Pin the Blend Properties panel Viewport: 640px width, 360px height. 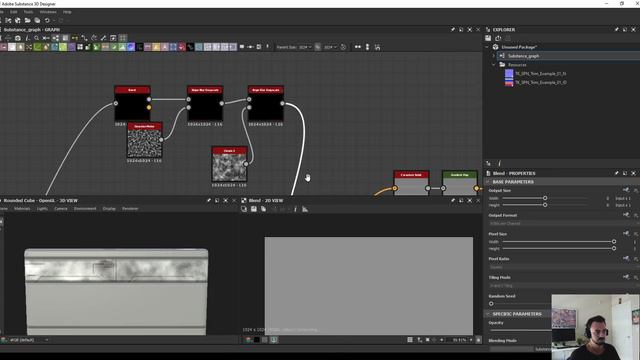(616, 173)
